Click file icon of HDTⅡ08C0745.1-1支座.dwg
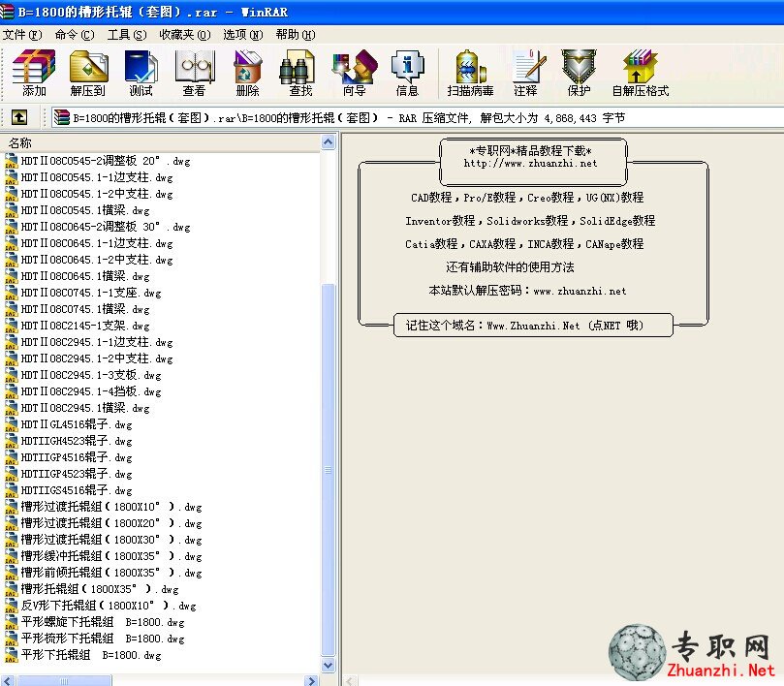 point(11,293)
